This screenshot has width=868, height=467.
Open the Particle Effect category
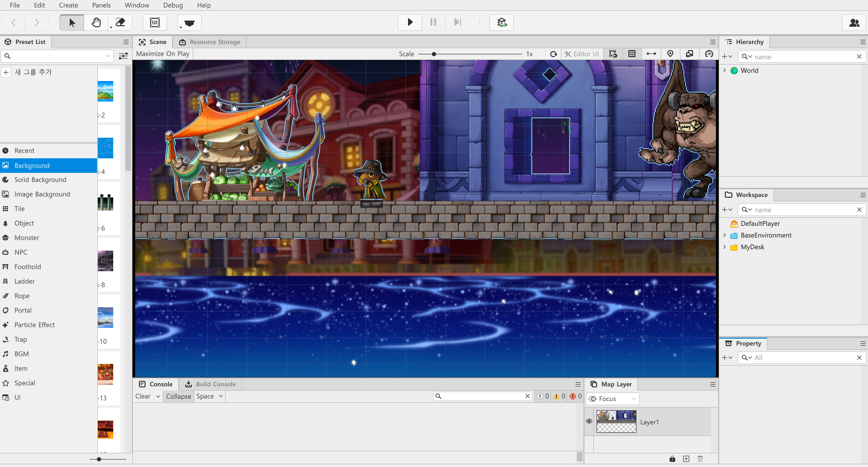point(49,325)
